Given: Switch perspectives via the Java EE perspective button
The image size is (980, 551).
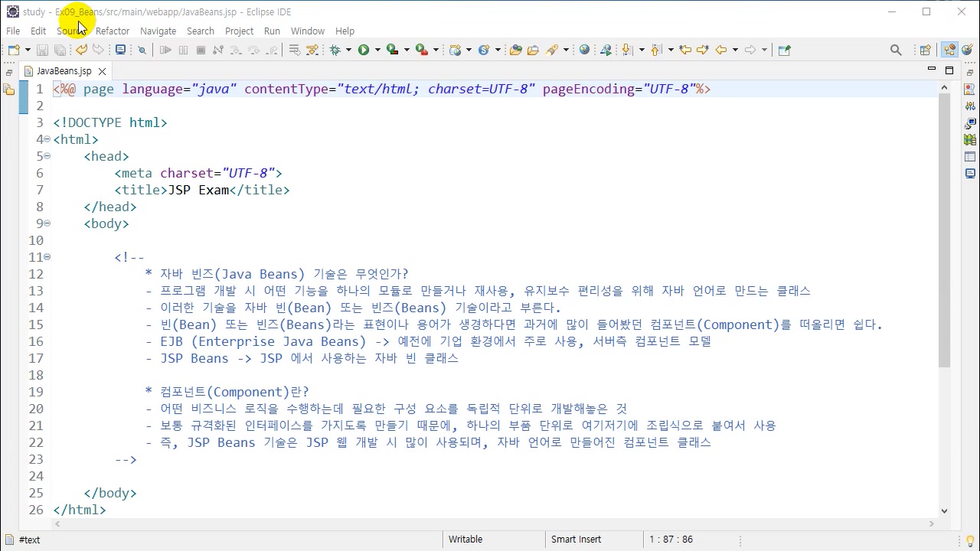Looking at the screenshot, I should [x=949, y=49].
